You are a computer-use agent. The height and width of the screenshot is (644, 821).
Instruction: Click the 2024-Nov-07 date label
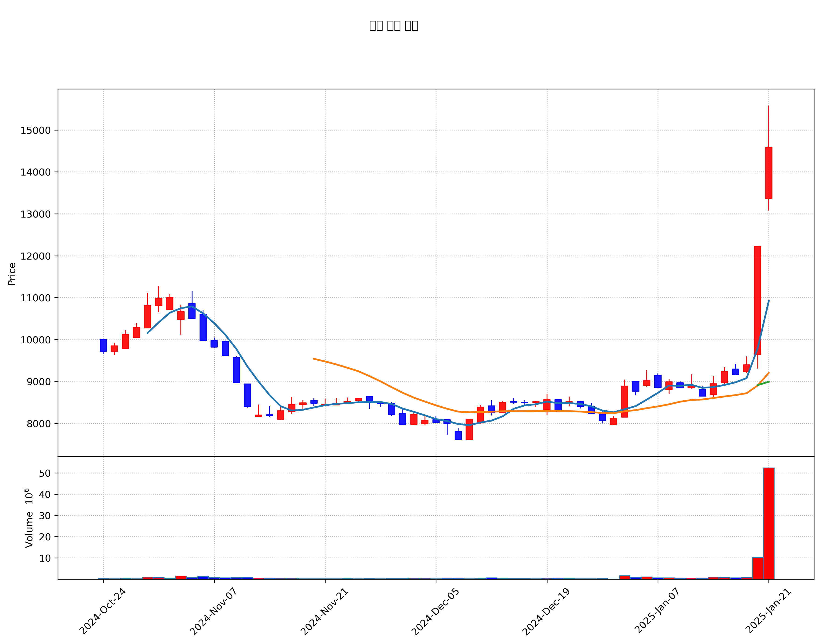tap(213, 612)
